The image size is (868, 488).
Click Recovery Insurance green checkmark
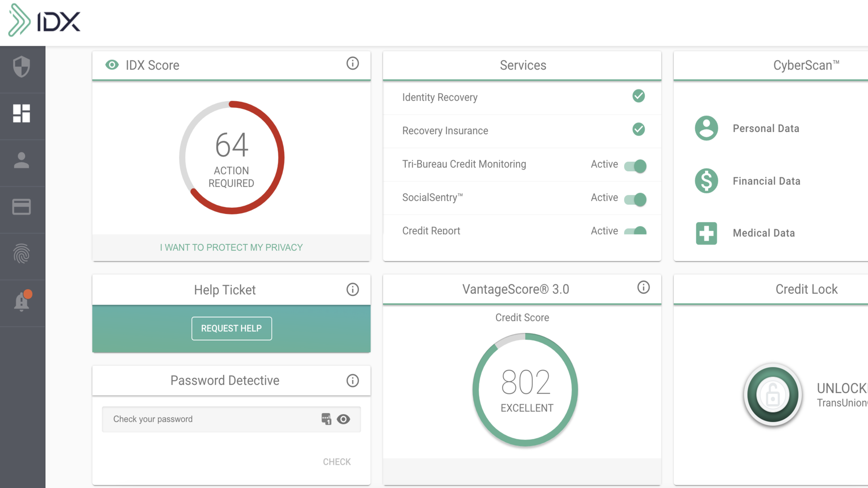(x=638, y=129)
